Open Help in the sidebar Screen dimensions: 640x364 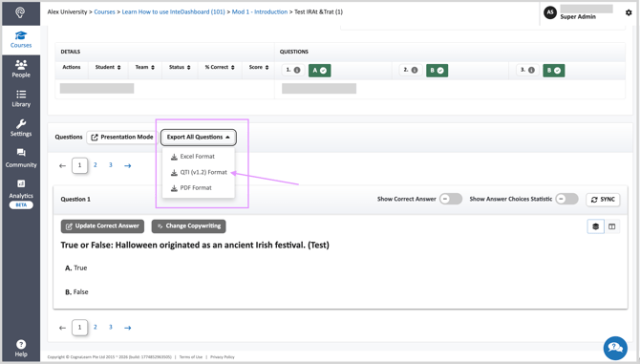tap(21, 348)
